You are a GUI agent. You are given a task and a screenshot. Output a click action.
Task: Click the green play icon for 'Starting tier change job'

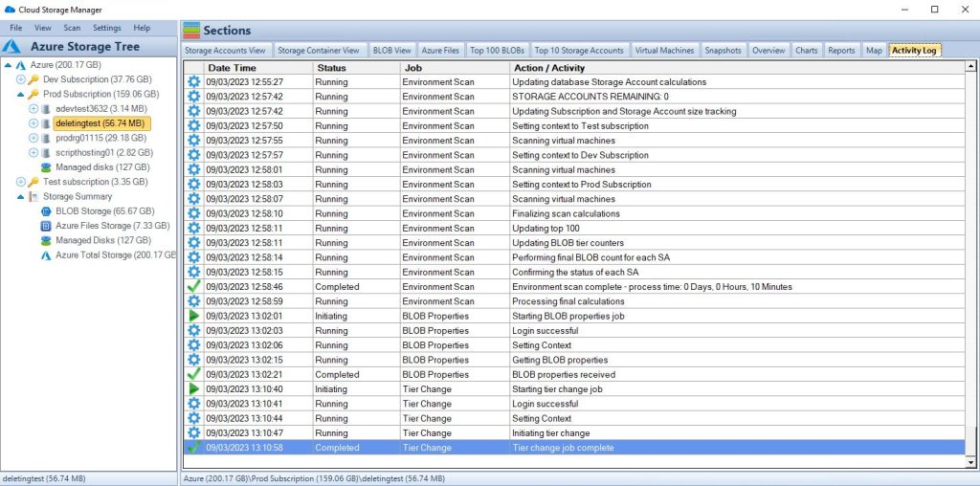click(193, 388)
